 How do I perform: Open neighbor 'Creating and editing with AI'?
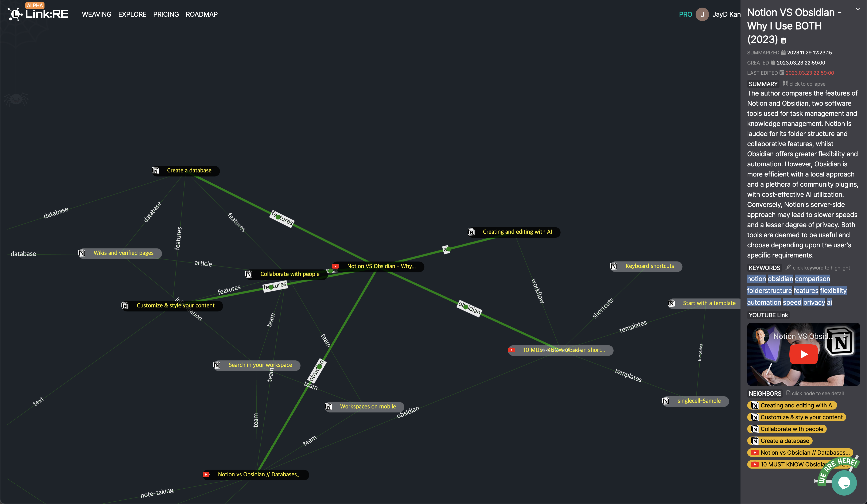792,405
